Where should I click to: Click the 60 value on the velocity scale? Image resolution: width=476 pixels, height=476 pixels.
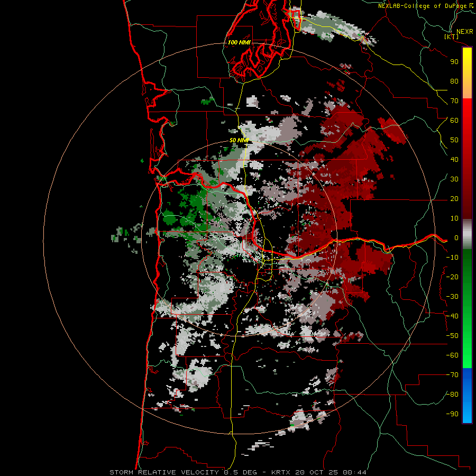[454, 121]
